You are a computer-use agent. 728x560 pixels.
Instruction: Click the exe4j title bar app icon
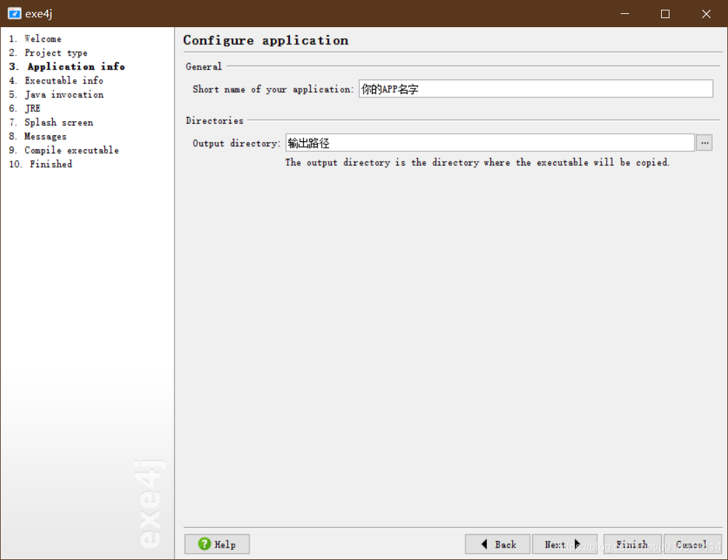pyautogui.click(x=15, y=13)
